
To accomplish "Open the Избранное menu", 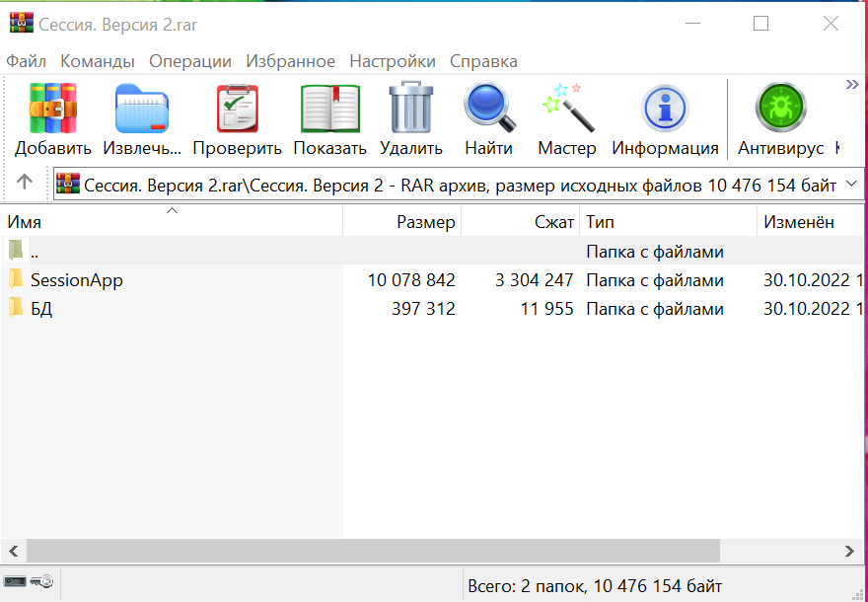I will click(290, 61).
